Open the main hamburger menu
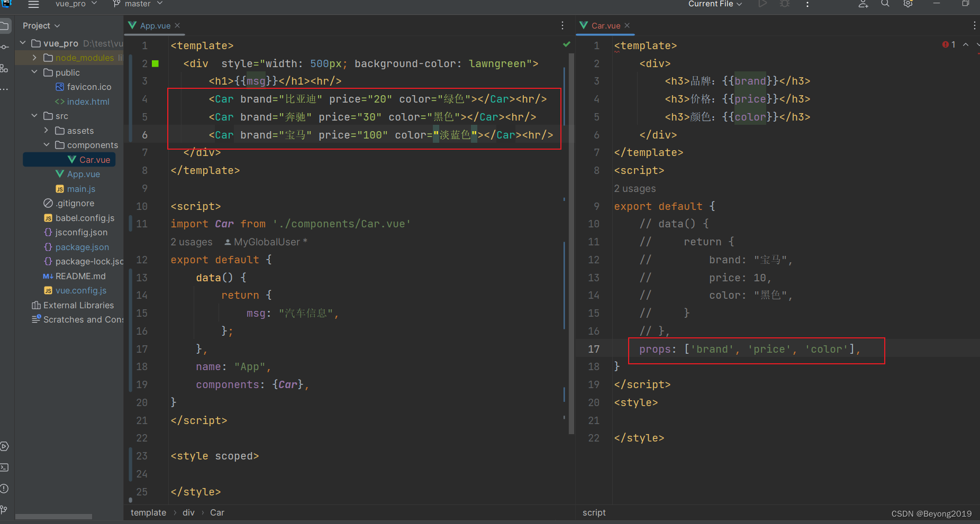The image size is (980, 524). 33,4
